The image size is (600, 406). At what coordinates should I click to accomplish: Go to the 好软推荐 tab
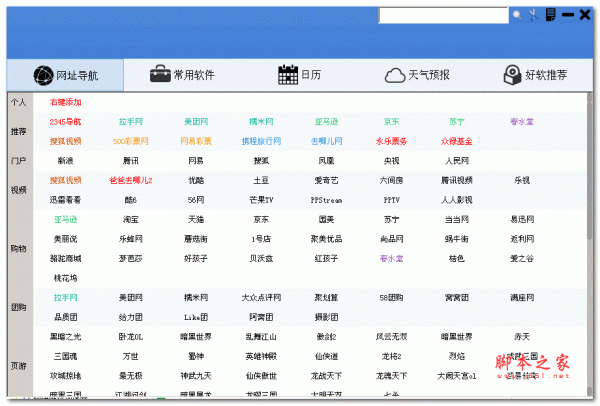tap(535, 75)
